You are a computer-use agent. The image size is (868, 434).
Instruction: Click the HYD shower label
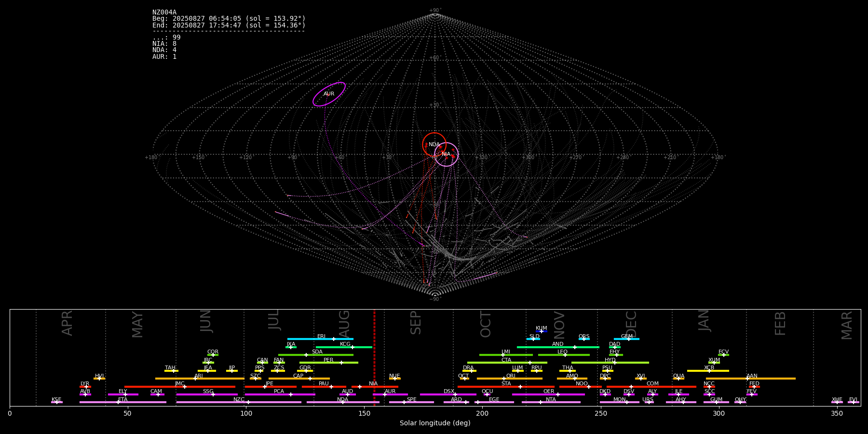610,360
